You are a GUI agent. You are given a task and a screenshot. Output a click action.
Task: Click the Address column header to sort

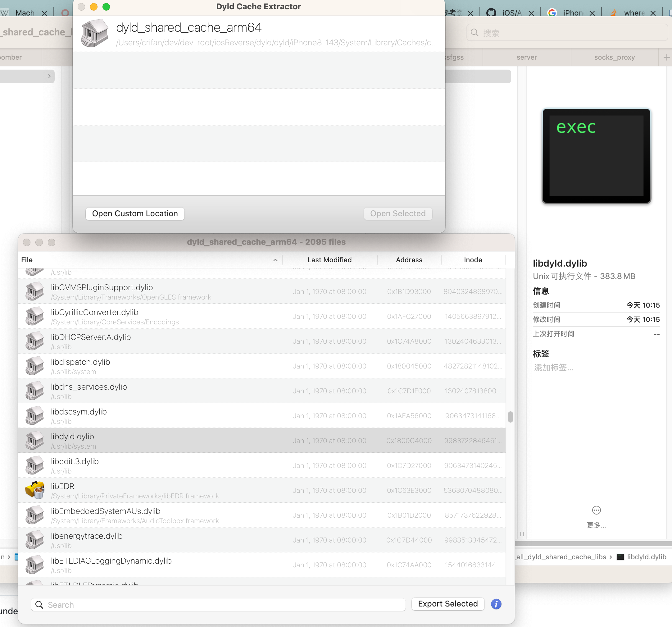(x=409, y=260)
